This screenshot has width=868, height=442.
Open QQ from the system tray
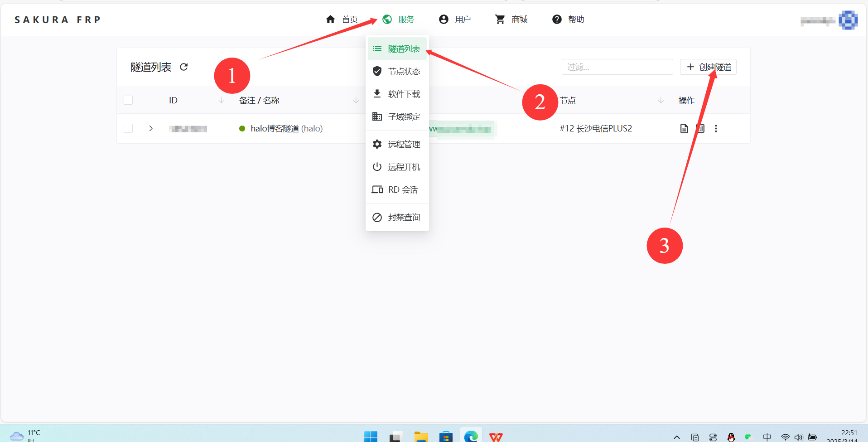point(731,437)
